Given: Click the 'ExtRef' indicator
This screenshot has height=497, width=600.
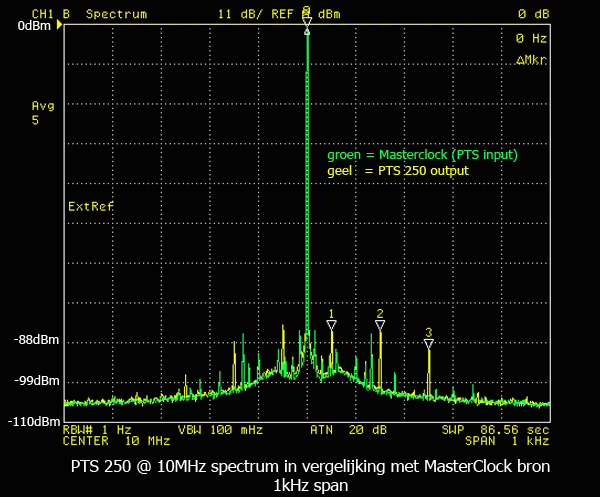Looking at the screenshot, I should [x=91, y=207].
